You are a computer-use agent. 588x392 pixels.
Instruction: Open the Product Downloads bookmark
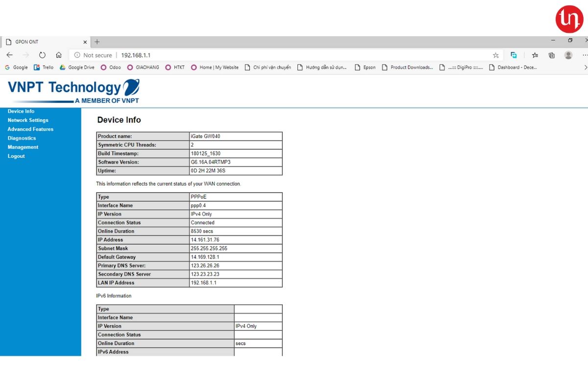[x=407, y=68]
